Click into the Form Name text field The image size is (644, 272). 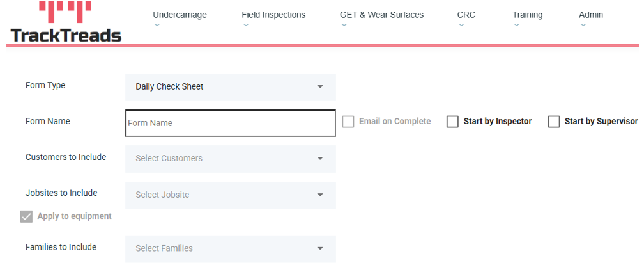click(230, 123)
